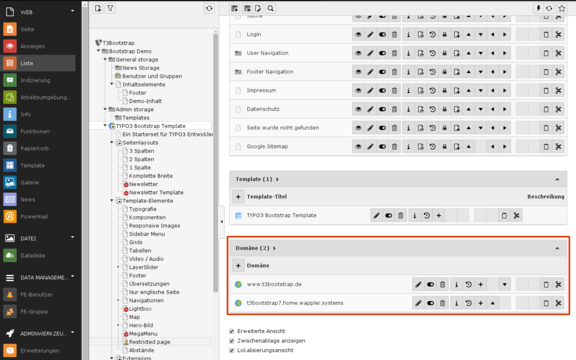Click search magnifier icon in top toolbar
The height and width of the screenshot is (360, 576).
(270, 8)
